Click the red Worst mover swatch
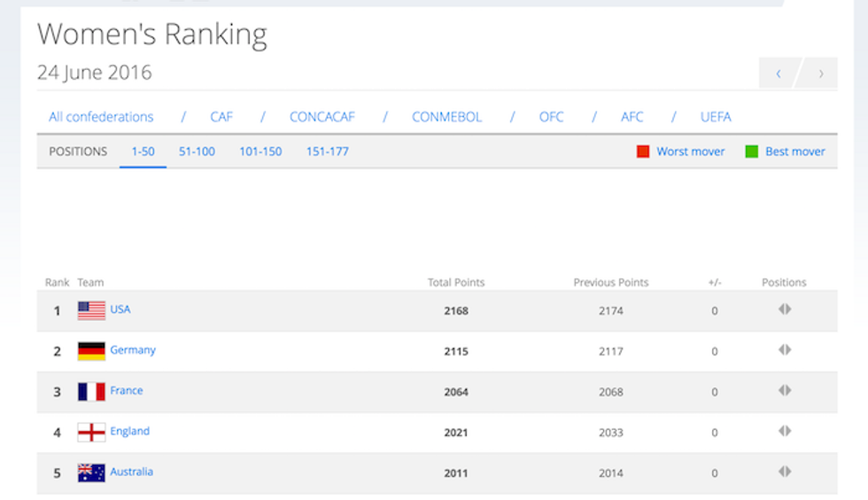The width and height of the screenshot is (868, 500). point(643,152)
